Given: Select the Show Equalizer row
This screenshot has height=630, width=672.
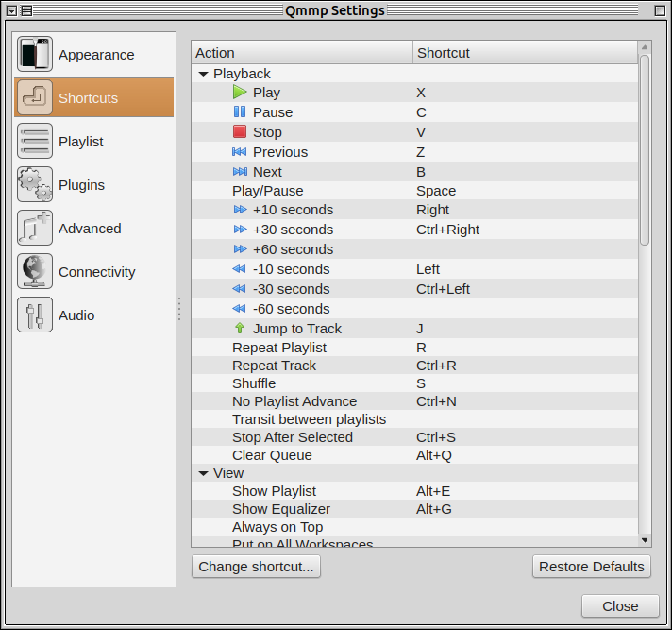Looking at the screenshot, I should point(414,509).
